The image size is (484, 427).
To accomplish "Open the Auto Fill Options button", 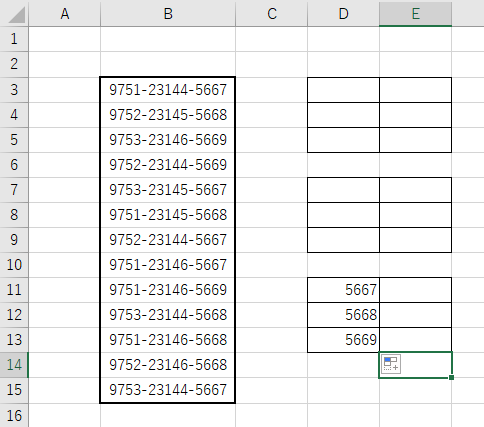I will pyautogui.click(x=391, y=364).
